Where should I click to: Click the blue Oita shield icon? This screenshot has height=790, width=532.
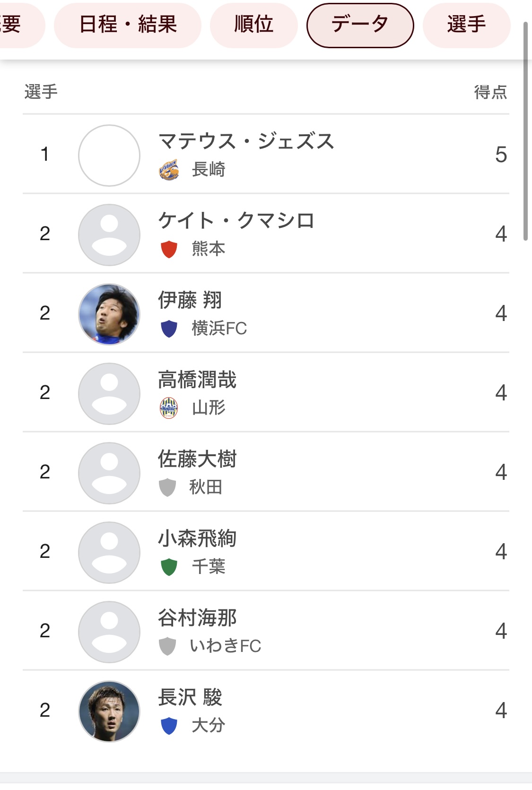point(169,726)
